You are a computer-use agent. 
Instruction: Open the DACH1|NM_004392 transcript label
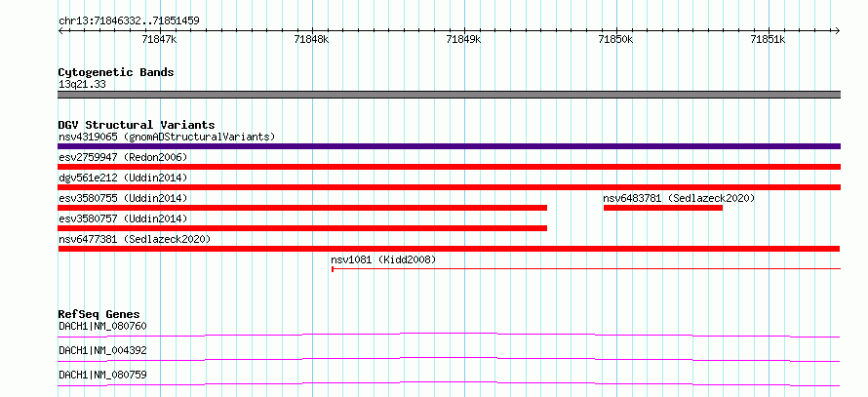click(102, 350)
